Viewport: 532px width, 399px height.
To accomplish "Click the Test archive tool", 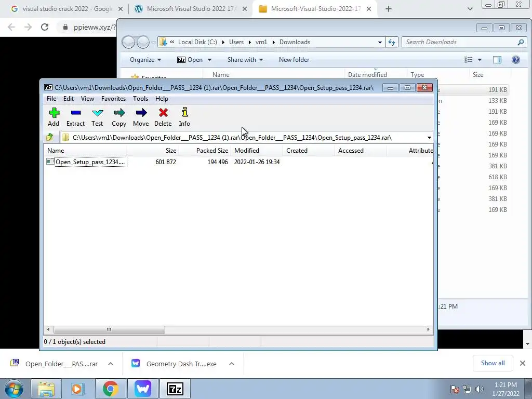I will (97, 117).
